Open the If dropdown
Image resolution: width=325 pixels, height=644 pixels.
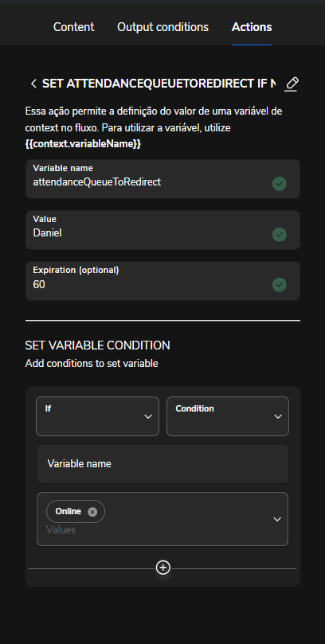click(97, 416)
